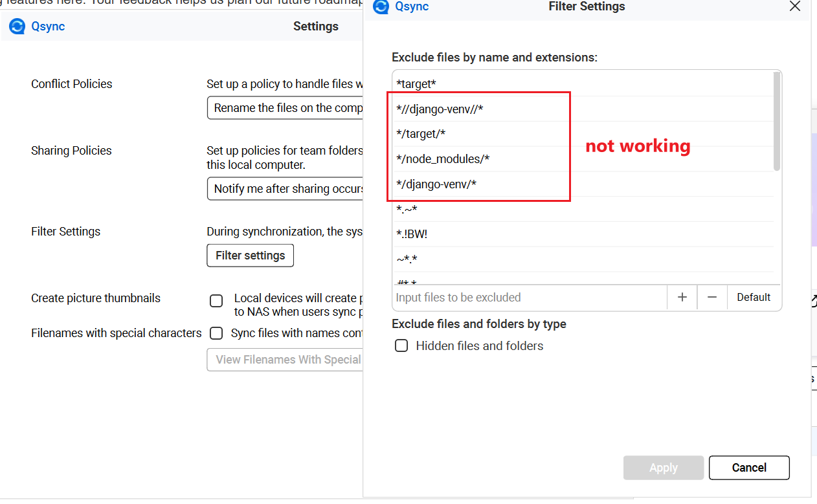The height and width of the screenshot is (504, 817).
Task: Select the *target* entry in the exclude list
Action: [416, 84]
